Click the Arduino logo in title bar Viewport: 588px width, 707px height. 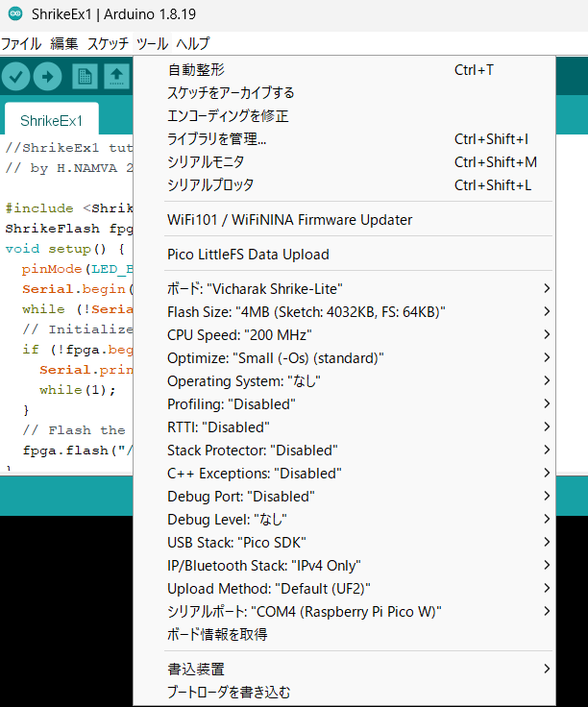click(x=13, y=15)
